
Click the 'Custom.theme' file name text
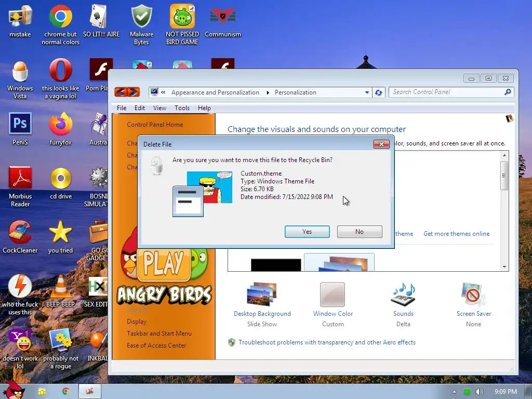tap(261, 174)
